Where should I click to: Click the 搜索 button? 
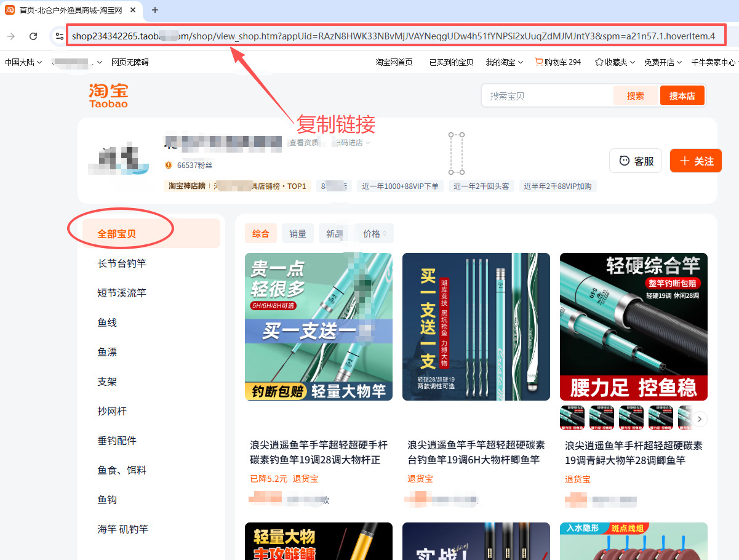point(636,96)
